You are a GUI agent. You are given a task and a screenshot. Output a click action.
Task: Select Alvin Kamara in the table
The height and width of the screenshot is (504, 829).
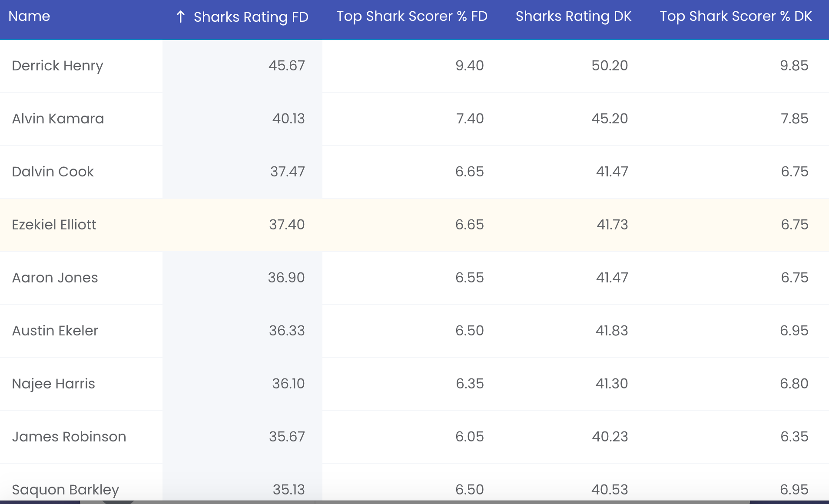[58, 119]
